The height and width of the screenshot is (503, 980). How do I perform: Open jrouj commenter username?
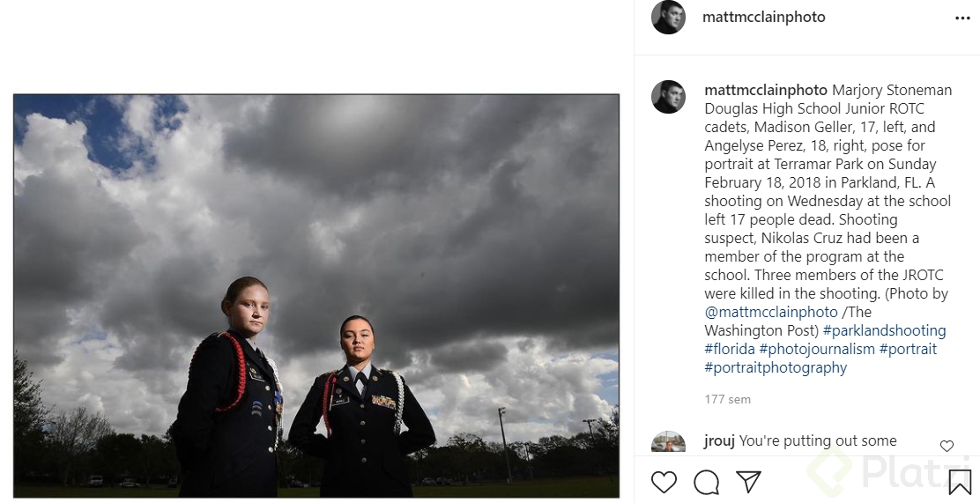point(719,441)
